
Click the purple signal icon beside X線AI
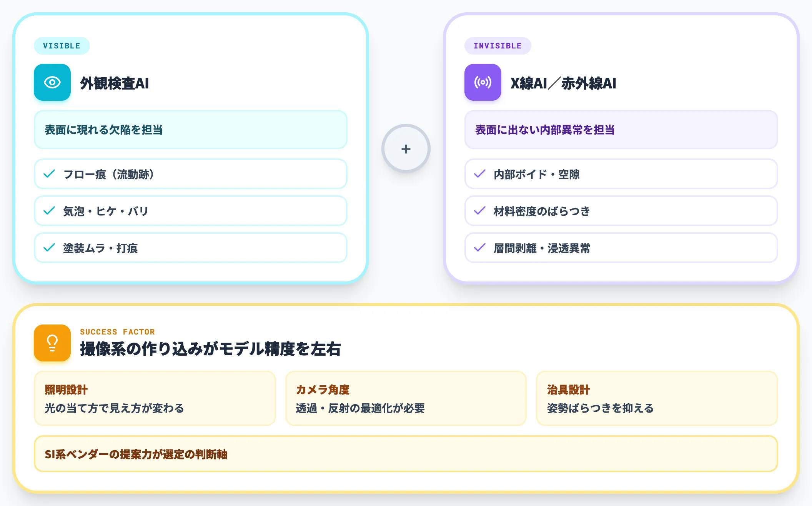tap(483, 82)
